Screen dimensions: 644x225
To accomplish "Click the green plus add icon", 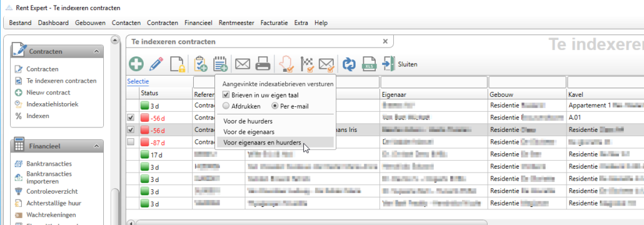I will point(136,64).
